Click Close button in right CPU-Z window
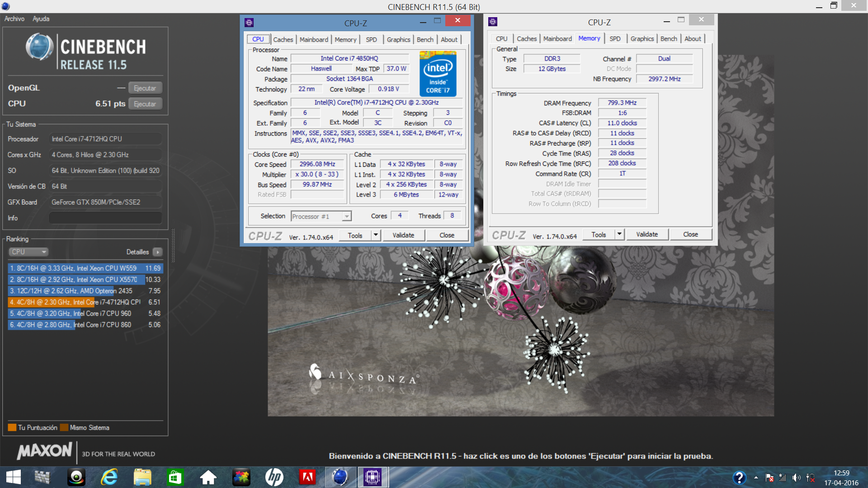Screen dimensions: 868x488 point(690,235)
